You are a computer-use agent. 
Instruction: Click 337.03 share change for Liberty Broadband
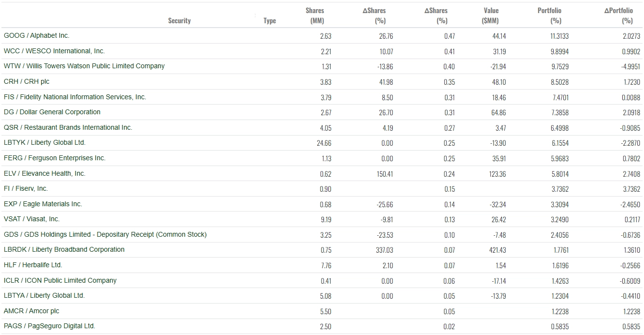pos(384,250)
